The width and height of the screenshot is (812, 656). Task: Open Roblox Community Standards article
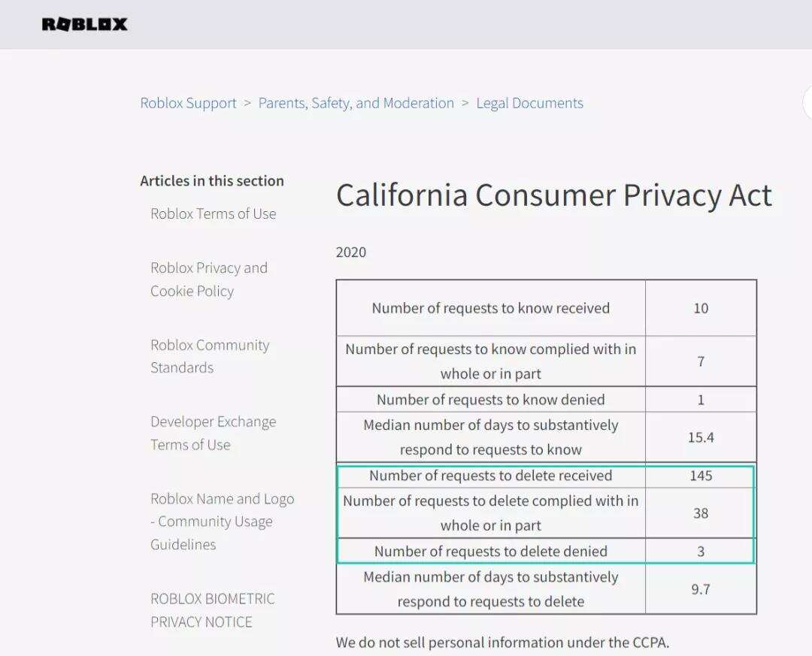(x=209, y=356)
